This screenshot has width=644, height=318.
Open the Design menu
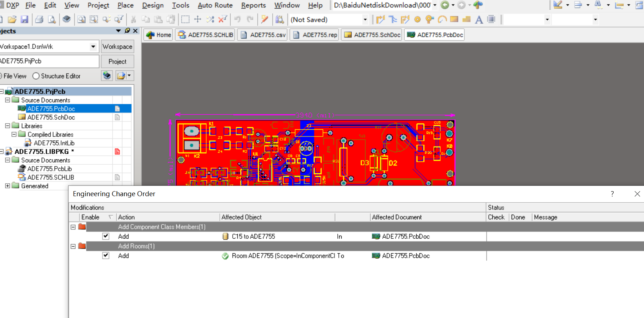(x=153, y=5)
